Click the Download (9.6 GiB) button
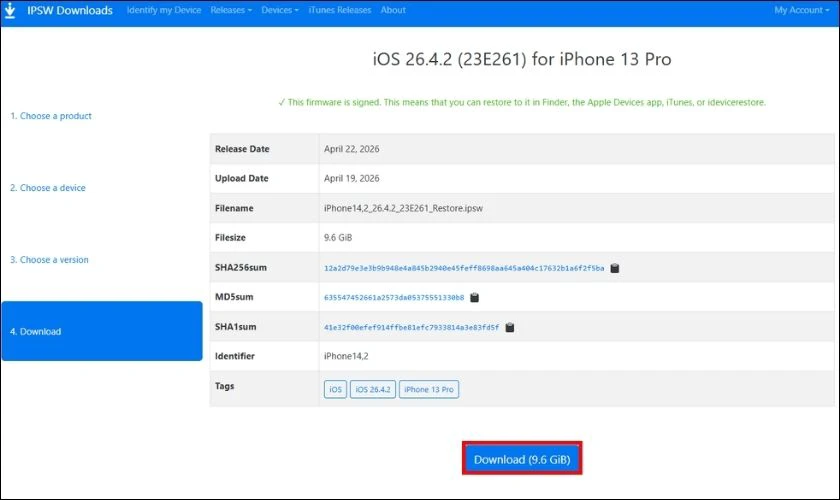Viewport: 840px width, 500px height. [x=522, y=459]
